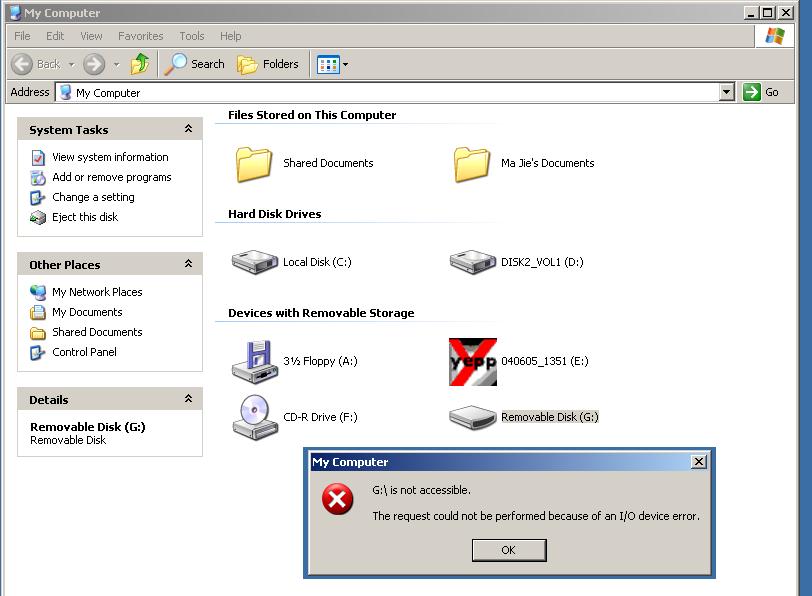
Task: Click the Add or remove programs icon
Action: tap(38, 178)
